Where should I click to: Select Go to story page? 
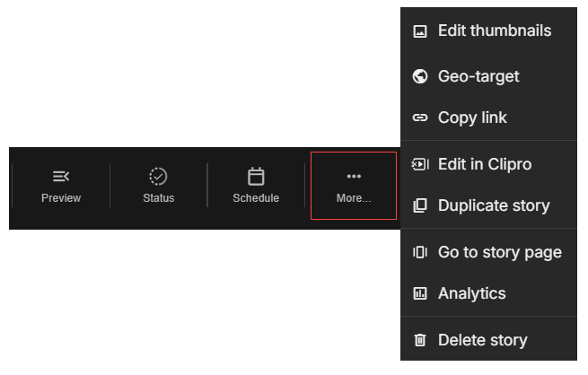pyautogui.click(x=488, y=252)
